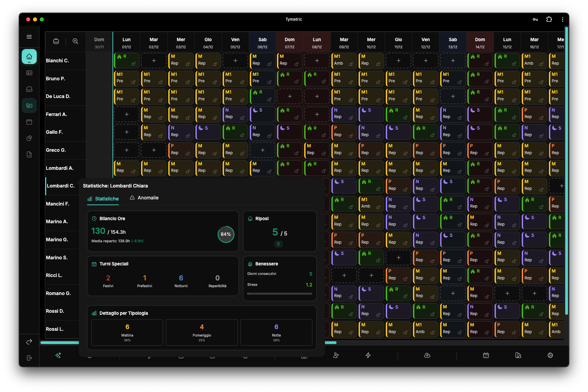The height and width of the screenshot is (392, 588).
Task: Click the zoom-in magnifier icon
Action: click(75, 41)
